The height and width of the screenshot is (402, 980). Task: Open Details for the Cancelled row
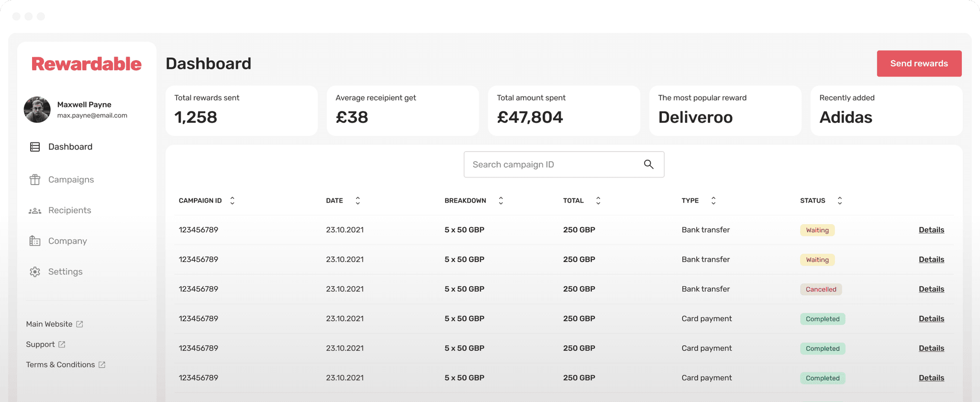tap(931, 289)
